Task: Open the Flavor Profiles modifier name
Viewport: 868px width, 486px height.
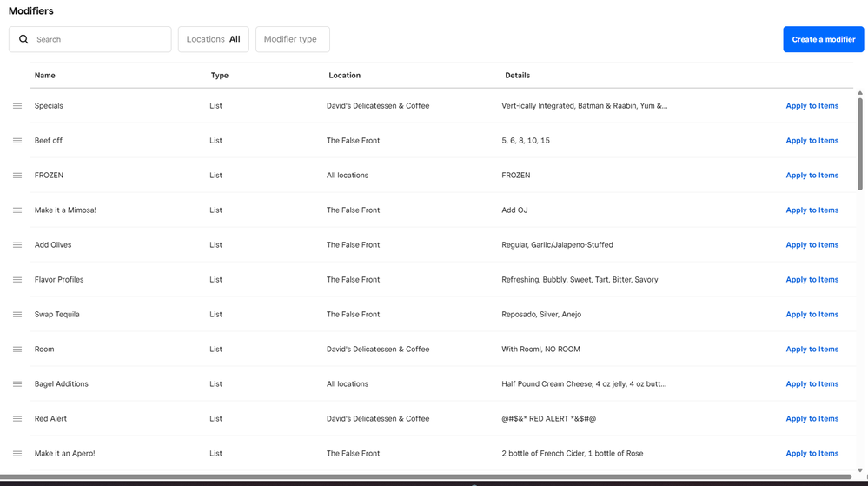Action: click(x=59, y=280)
